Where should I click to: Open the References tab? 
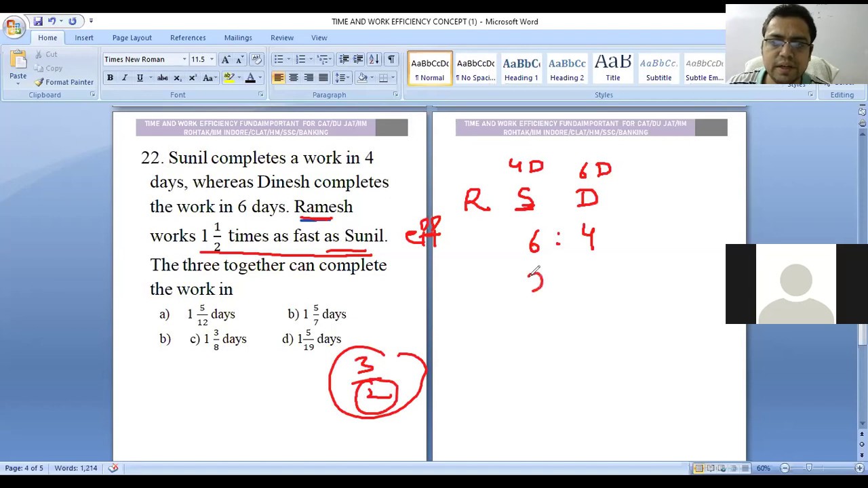tap(188, 38)
